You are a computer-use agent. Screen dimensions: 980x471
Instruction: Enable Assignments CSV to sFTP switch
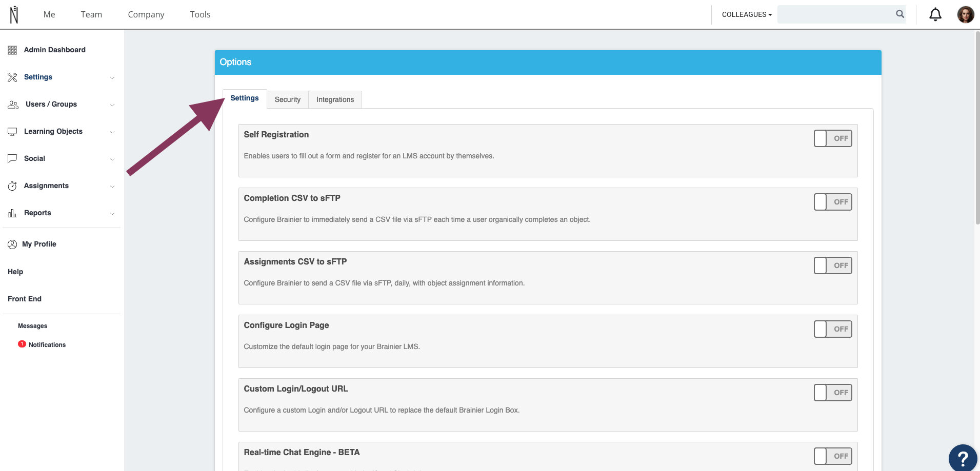point(833,265)
